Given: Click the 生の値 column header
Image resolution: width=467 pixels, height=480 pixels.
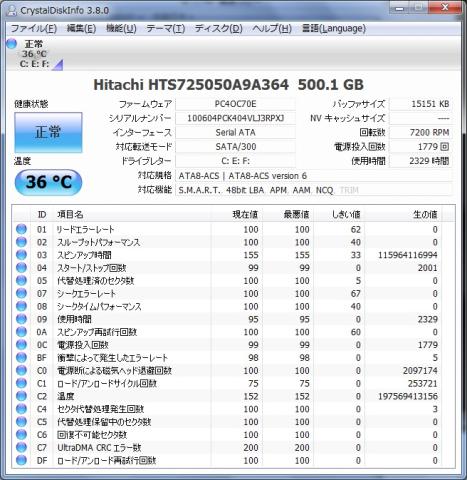Looking at the screenshot, I should click(x=403, y=214).
